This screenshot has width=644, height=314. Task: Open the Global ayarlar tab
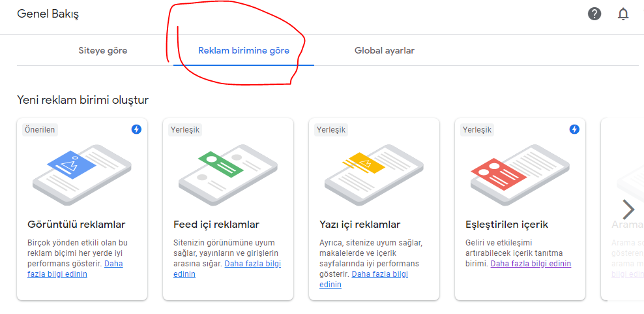385,51
